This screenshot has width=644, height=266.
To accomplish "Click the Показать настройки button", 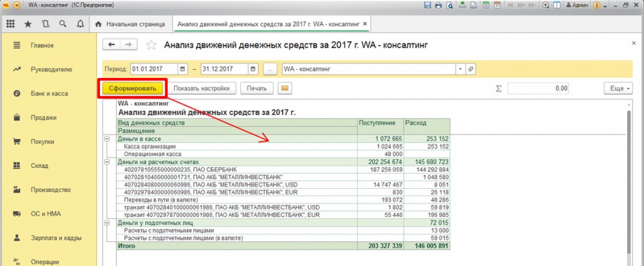I will pyautogui.click(x=203, y=88).
